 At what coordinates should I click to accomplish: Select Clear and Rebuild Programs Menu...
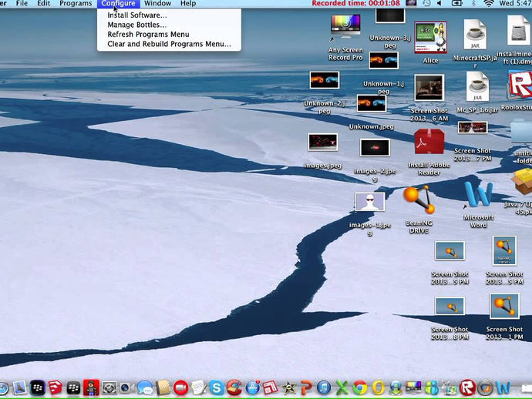(169, 44)
